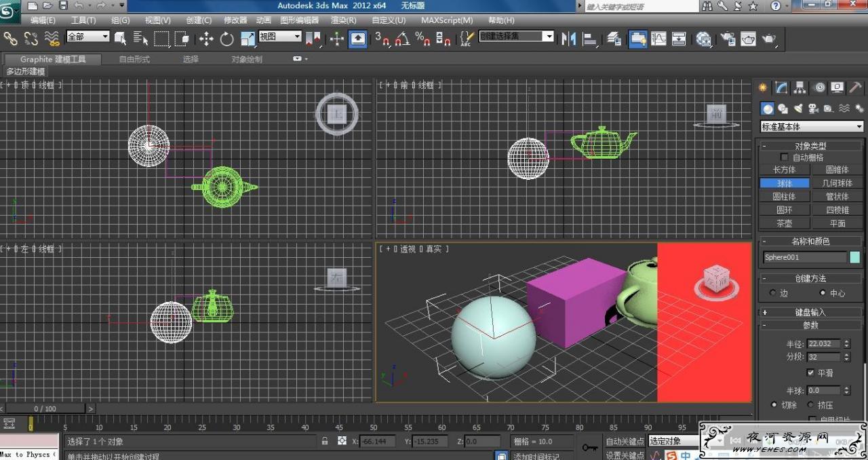Click the Mirror tool icon
This screenshot has width=868, height=460.
pos(569,39)
